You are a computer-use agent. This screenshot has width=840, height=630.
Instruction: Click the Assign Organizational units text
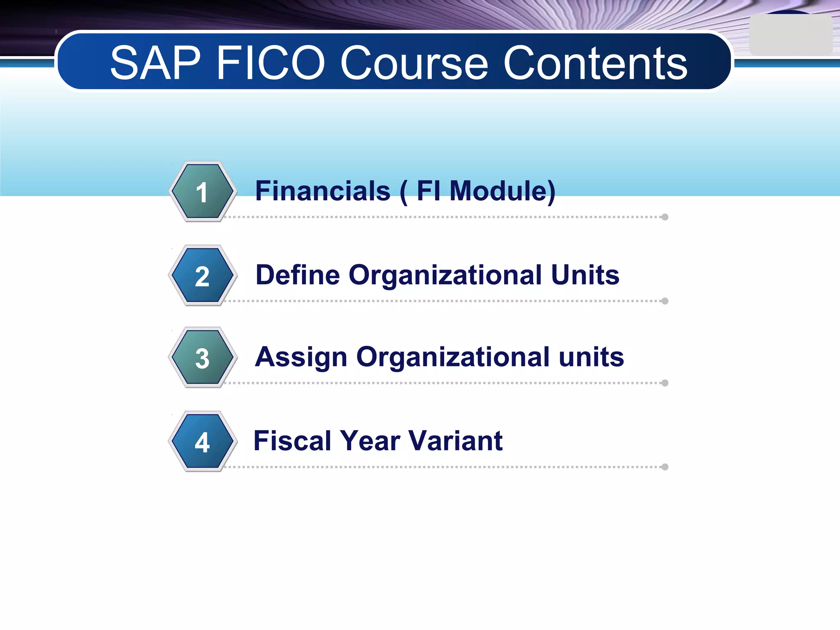[x=439, y=357]
